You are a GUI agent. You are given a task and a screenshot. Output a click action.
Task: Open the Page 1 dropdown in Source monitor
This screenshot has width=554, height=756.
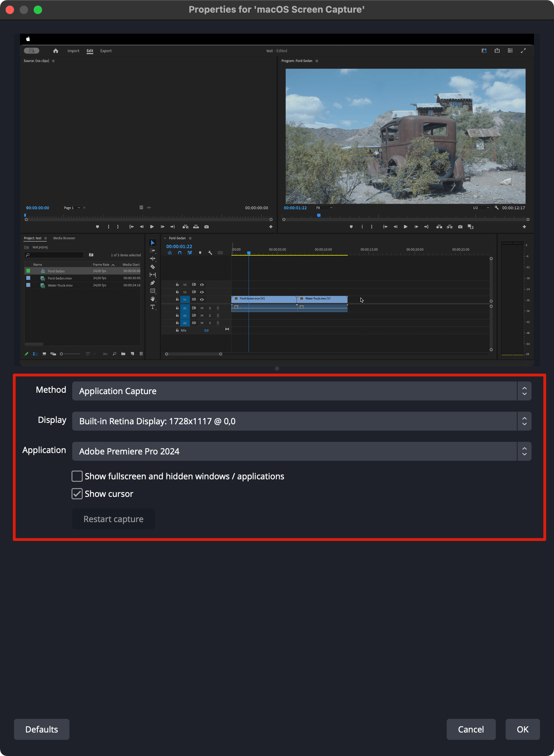(x=72, y=208)
